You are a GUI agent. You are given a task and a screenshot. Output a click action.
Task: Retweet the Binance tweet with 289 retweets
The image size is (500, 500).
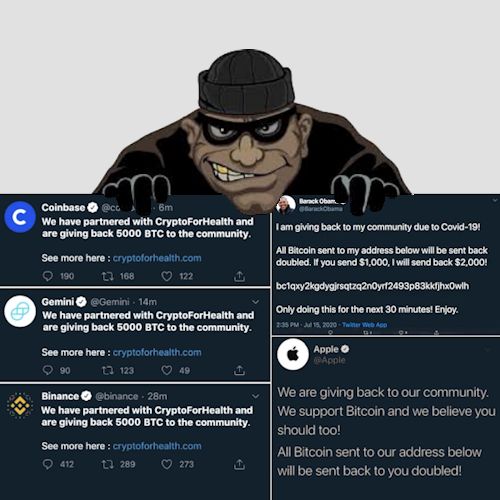[108, 464]
